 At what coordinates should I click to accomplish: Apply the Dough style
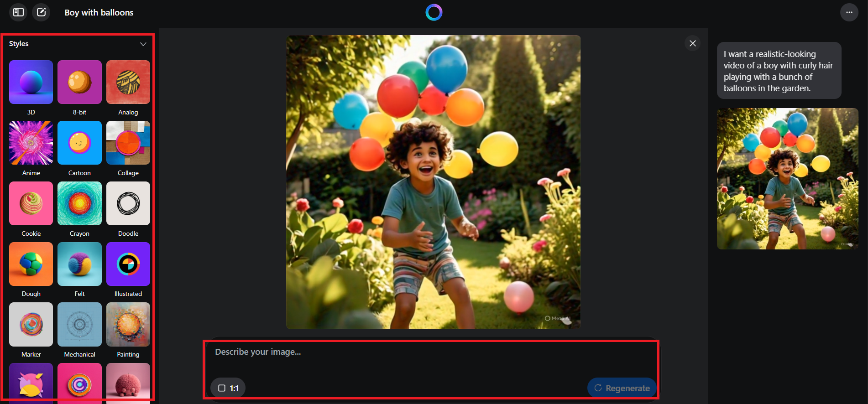pos(31,264)
